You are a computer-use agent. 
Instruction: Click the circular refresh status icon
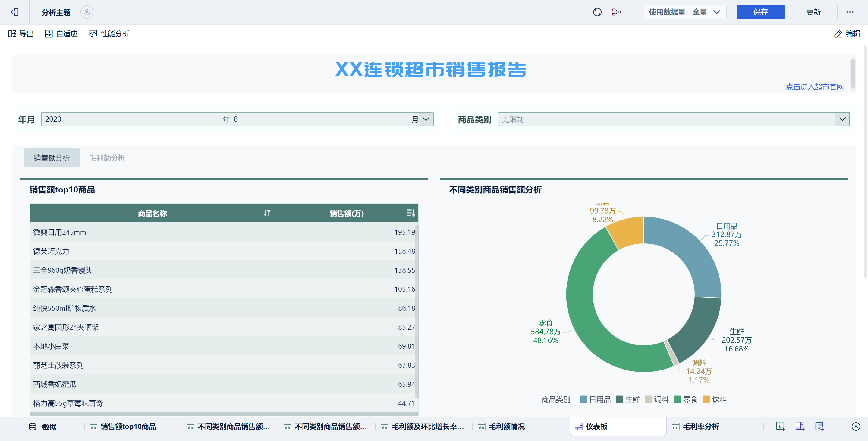click(x=597, y=12)
